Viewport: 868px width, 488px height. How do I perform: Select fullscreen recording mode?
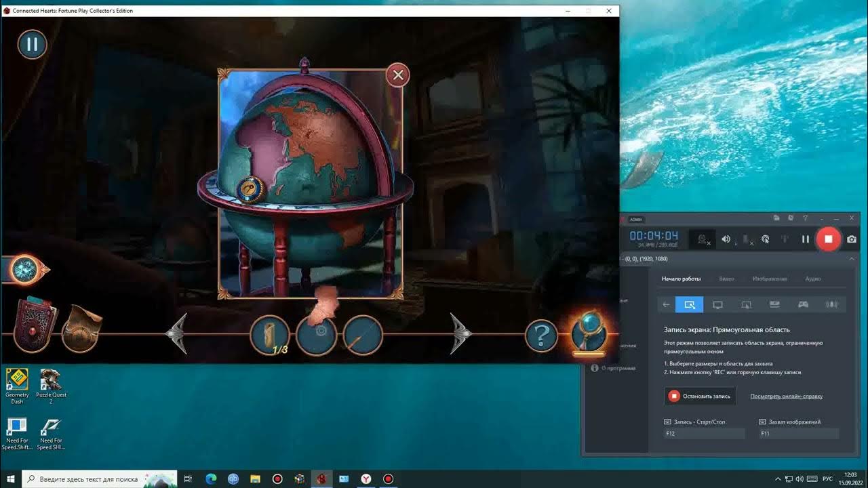pos(718,305)
